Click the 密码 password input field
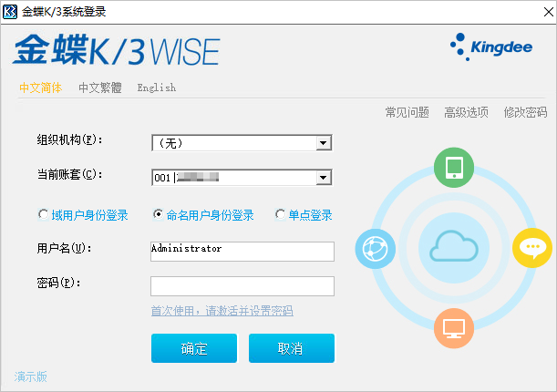 (242, 286)
